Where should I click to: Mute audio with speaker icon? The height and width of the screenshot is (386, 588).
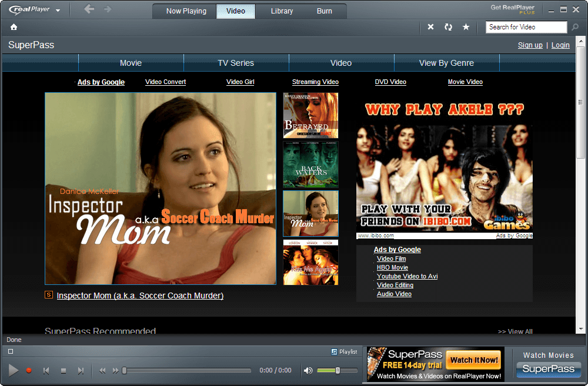point(308,371)
